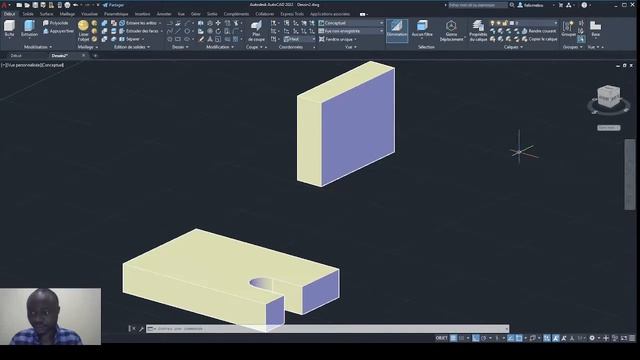Open the Solide ribbon tab
This screenshot has height=360, width=640.
click(28, 14)
